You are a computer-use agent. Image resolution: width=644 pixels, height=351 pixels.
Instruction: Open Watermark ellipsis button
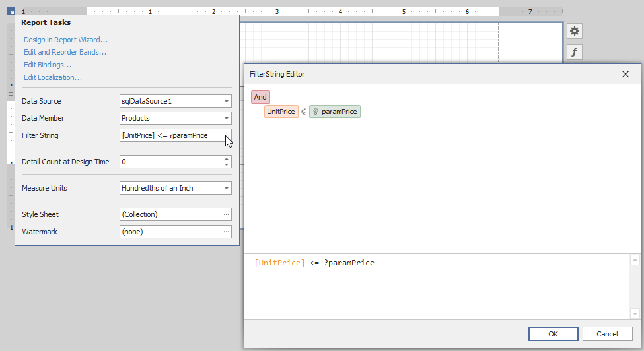click(227, 232)
